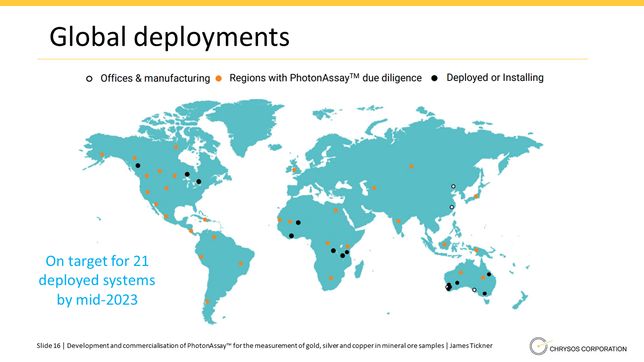Click the white Offices & manufacturing legend marker
This screenshot has height=362, width=644.
tap(90, 78)
